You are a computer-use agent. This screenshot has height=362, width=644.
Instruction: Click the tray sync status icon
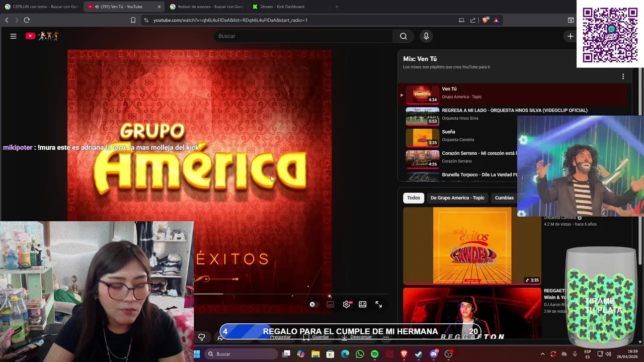(x=553, y=354)
